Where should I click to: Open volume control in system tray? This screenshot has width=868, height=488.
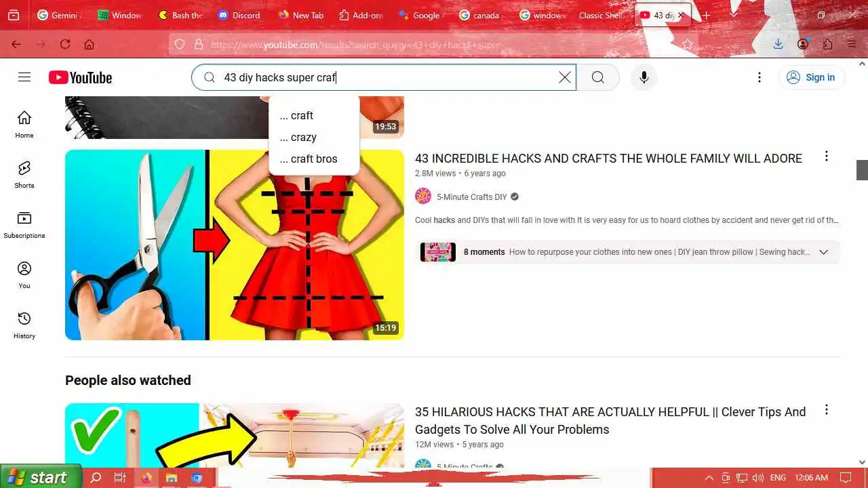tap(757, 478)
